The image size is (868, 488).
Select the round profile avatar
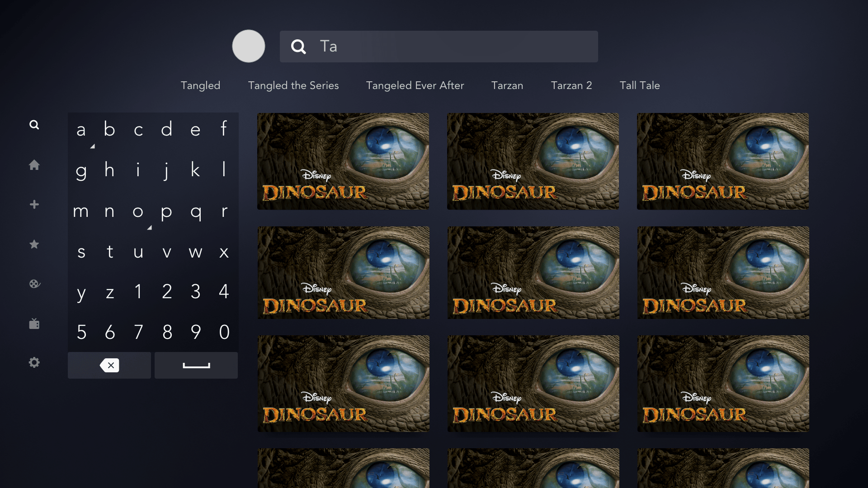point(248,46)
